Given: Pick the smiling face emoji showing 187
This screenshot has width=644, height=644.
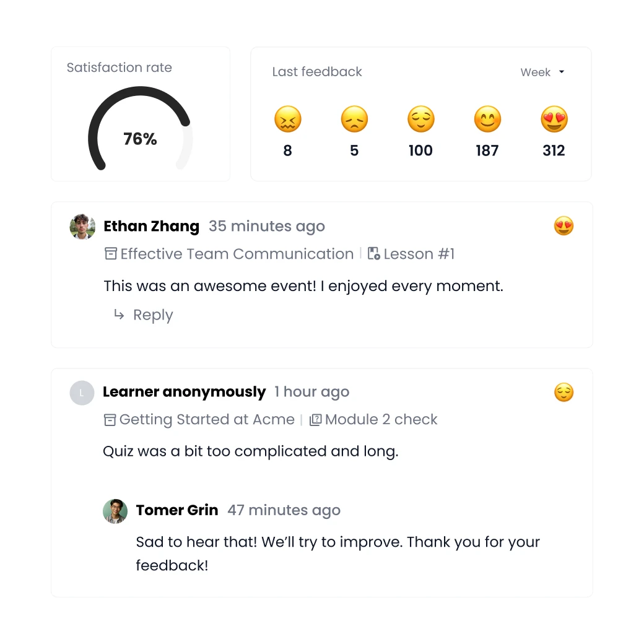Looking at the screenshot, I should click(487, 119).
